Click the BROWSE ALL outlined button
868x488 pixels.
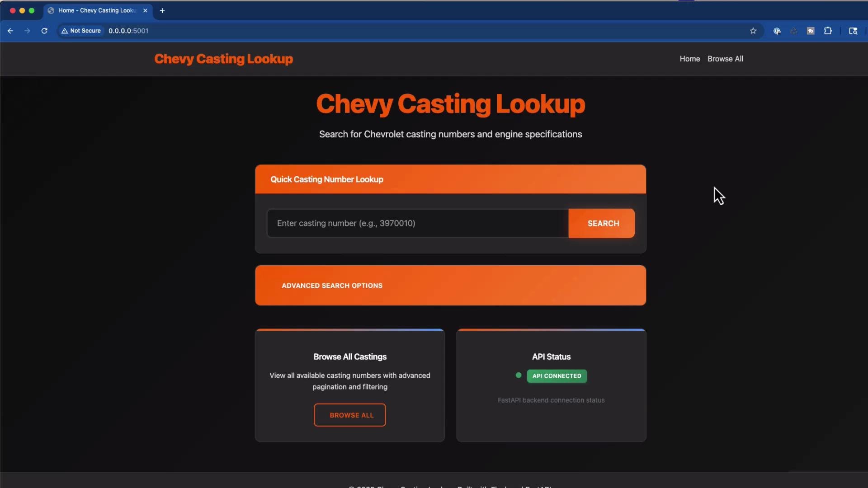point(350,415)
